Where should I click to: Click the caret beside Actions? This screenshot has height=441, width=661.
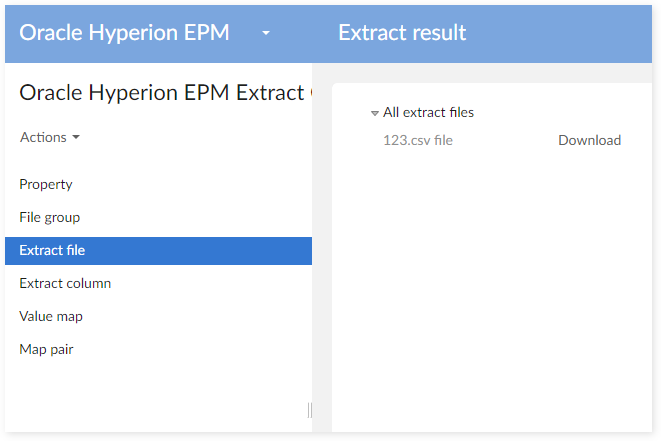[76, 138]
